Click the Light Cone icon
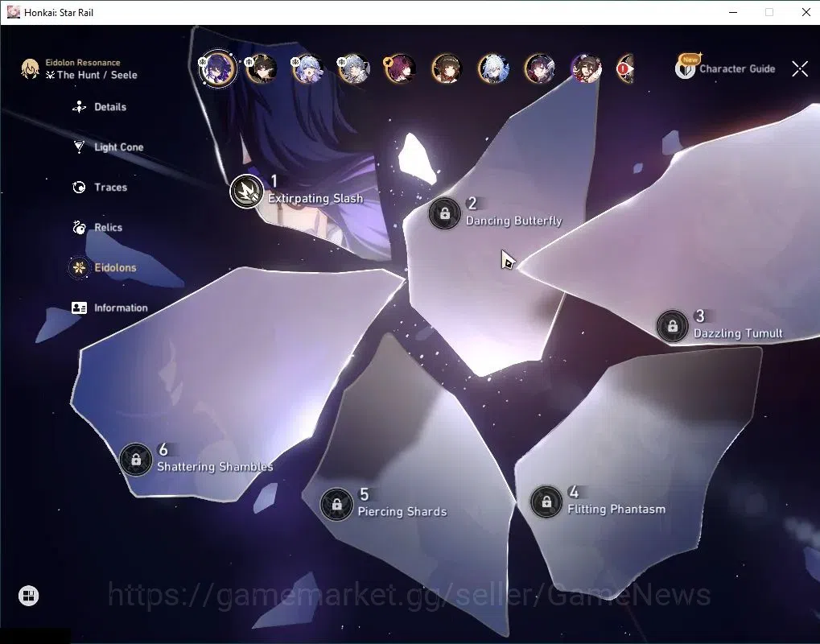 coord(79,147)
